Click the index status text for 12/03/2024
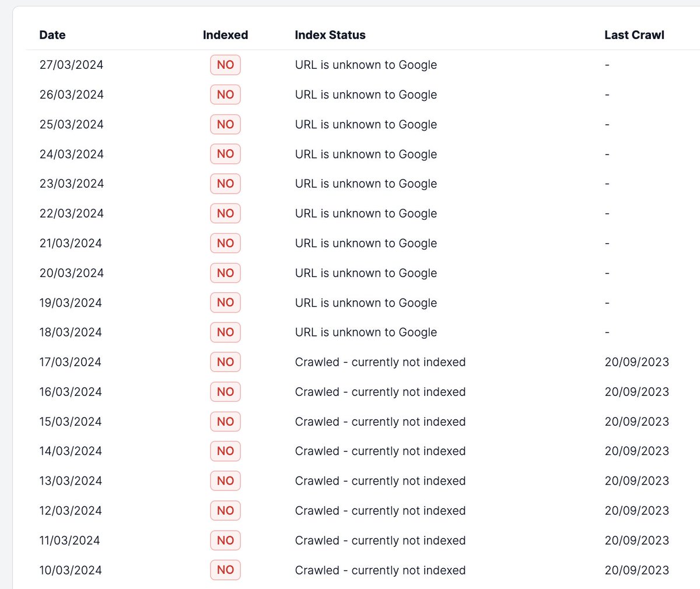This screenshot has height=589, width=700. tap(380, 510)
